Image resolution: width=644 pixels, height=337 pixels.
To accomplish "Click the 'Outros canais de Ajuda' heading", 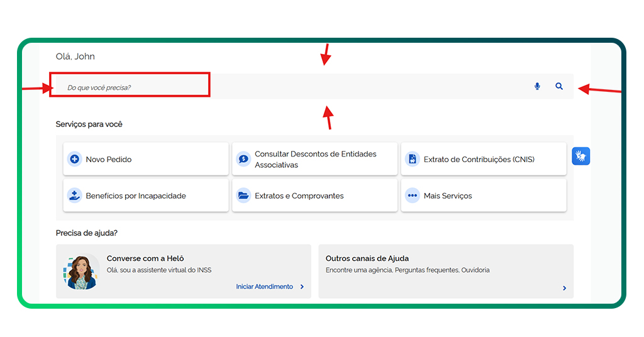I will (x=367, y=258).
